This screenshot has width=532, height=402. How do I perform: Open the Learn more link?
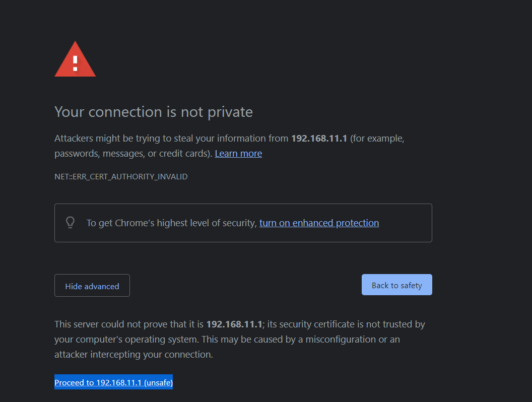[238, 153]
